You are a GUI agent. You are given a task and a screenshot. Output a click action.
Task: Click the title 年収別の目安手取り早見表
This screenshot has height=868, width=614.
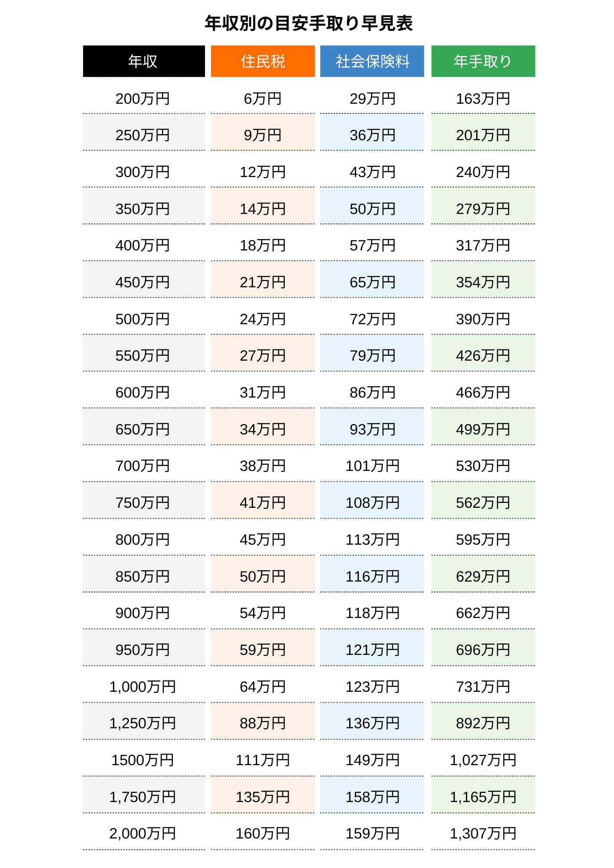point(309,23)
